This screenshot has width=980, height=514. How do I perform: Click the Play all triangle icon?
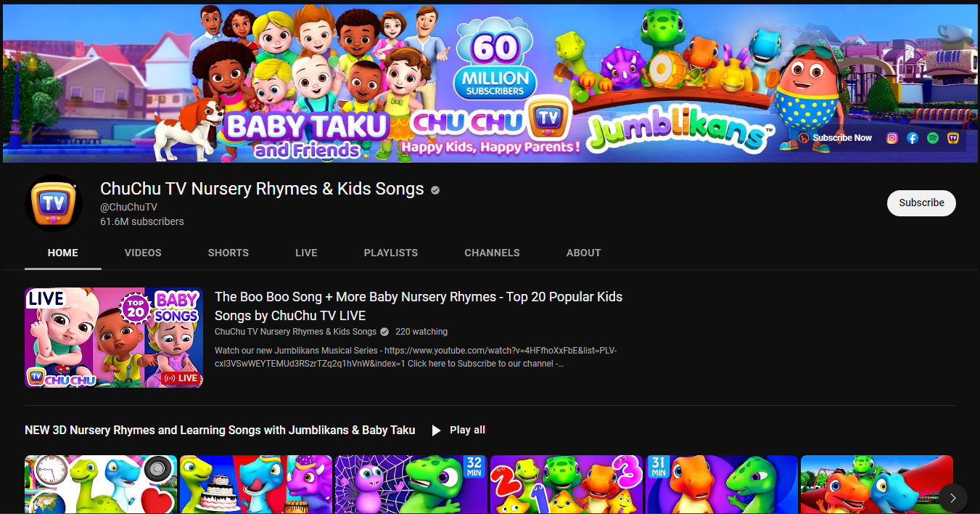point(436,431)
